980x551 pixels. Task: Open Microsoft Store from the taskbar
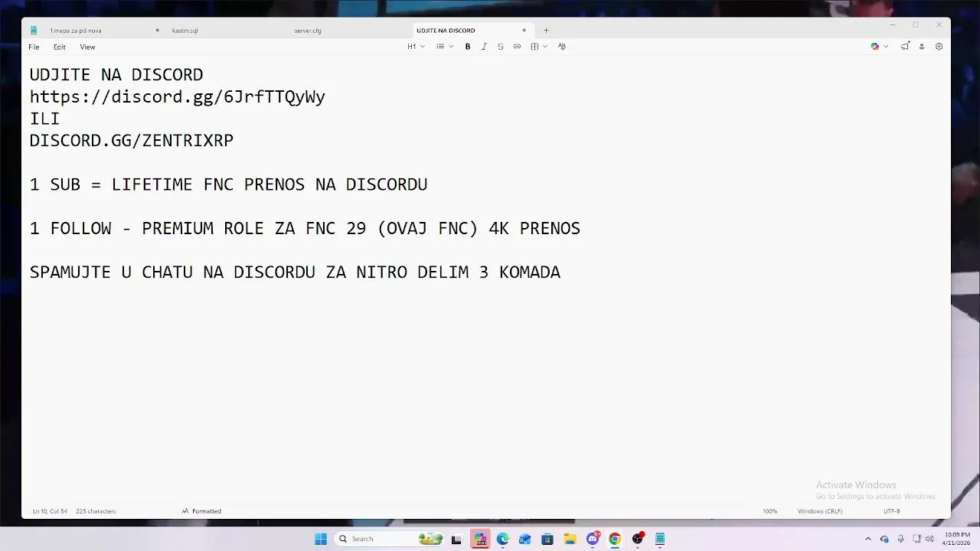coord(547,539)
